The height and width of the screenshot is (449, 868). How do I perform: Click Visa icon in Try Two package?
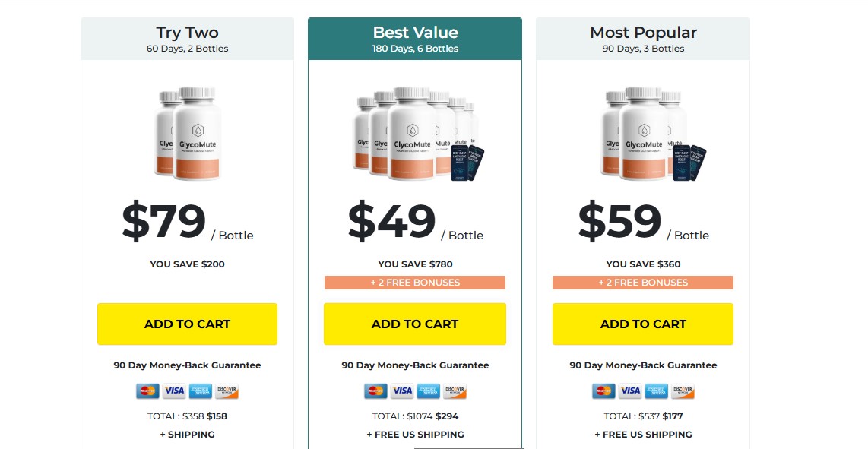174,391
